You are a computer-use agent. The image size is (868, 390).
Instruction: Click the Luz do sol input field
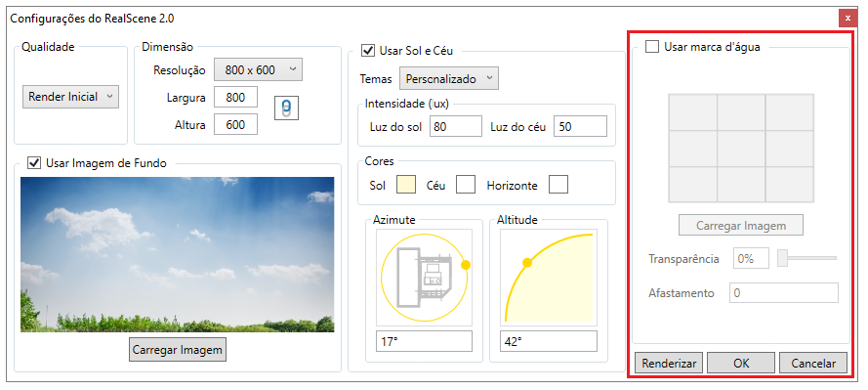pos(456,126)
